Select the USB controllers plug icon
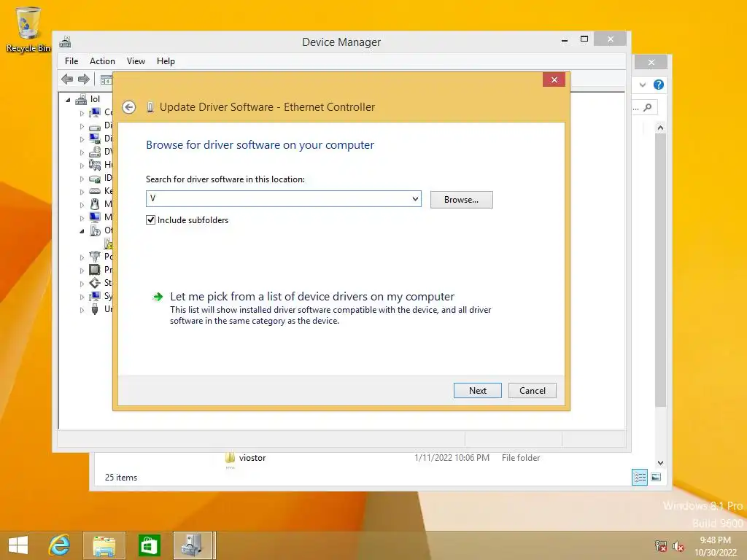This screenshot has height=560, width=747. click(95, 309)
